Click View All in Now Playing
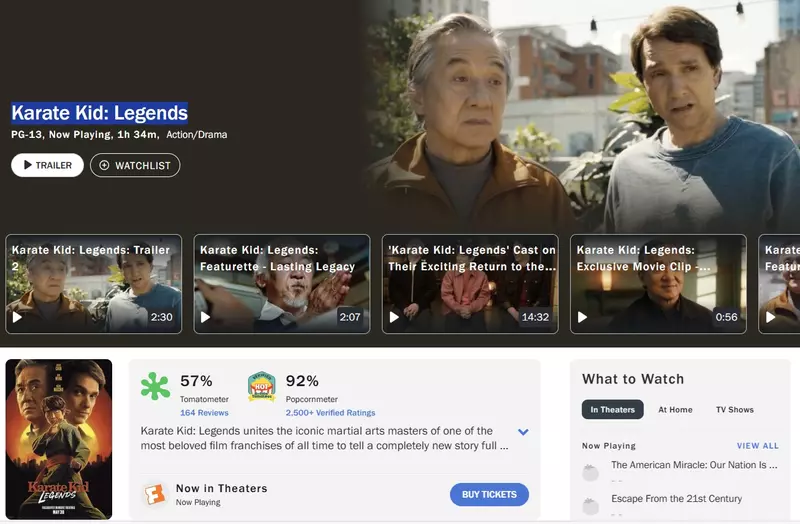800x524 pixels. tap(758, 445)
